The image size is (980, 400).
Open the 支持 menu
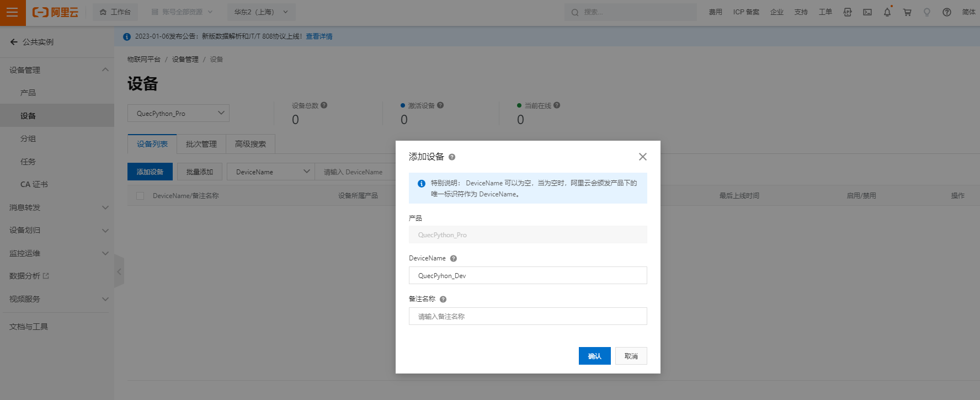click(801, 12)
